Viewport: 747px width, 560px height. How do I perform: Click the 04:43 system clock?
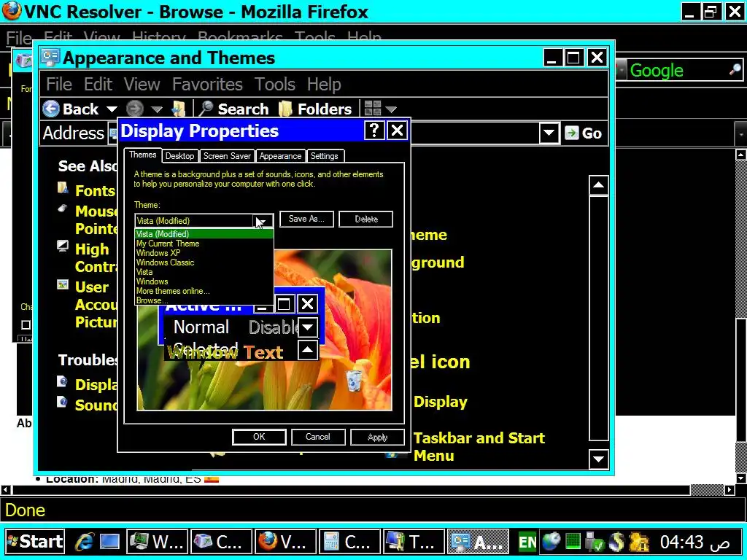pyautogui.click(x=682, y=542)
